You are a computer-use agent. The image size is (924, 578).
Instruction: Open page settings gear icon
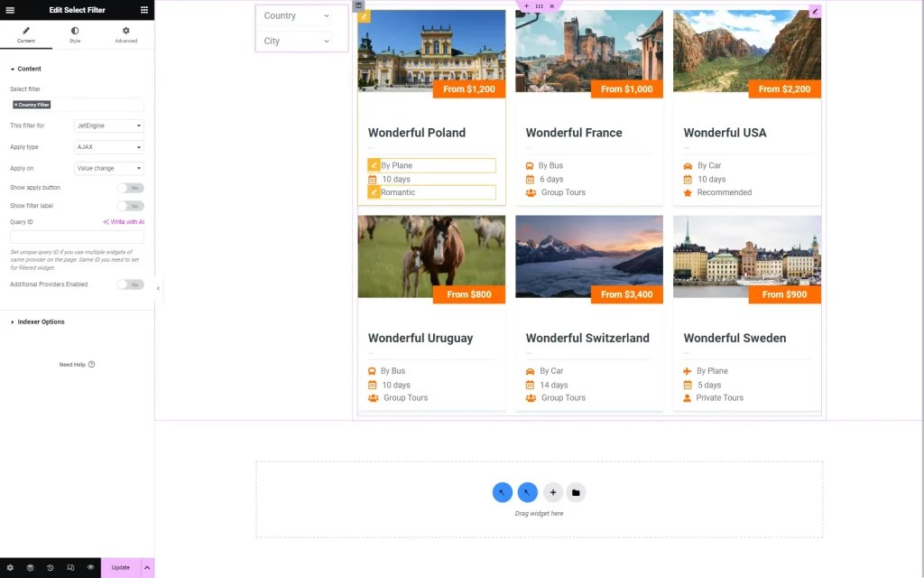[x=10, y=567]
